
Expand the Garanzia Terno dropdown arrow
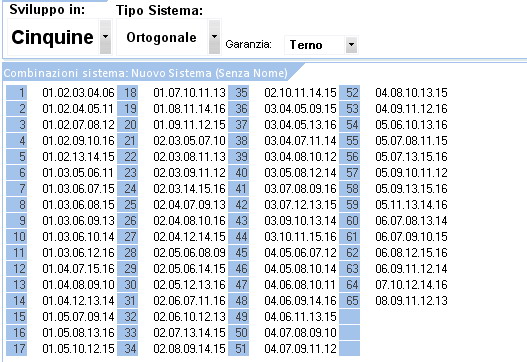351,45
